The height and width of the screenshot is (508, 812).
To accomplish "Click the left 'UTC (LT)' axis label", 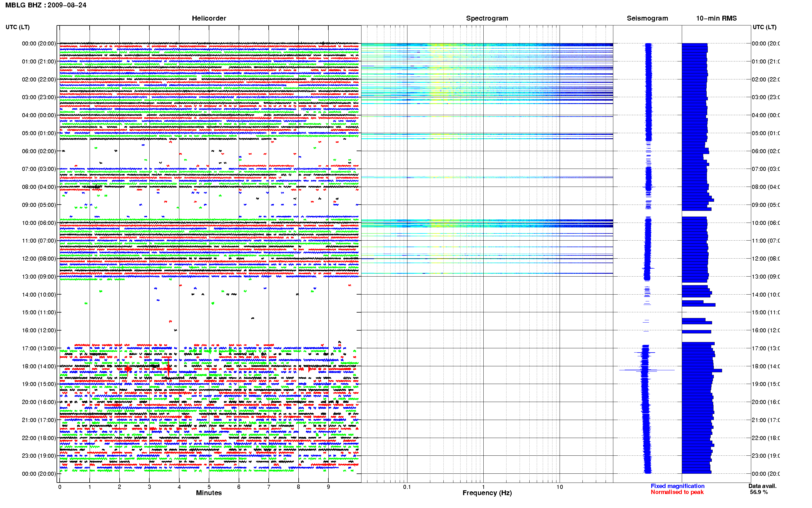I will 17,27.
